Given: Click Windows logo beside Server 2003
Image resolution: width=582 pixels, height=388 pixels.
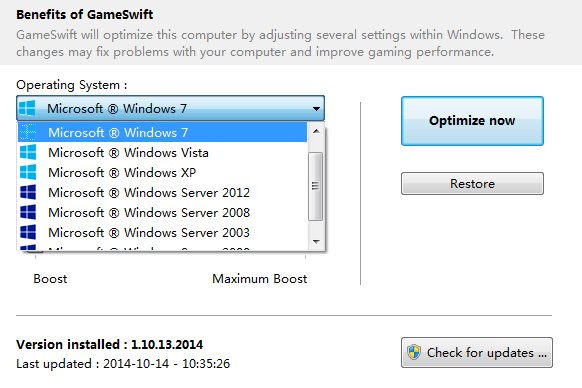Looking at the screenshot, I should tap(28, 232).
